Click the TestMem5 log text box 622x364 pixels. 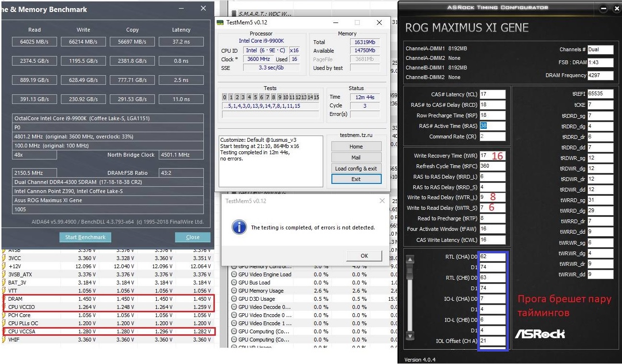271,160
